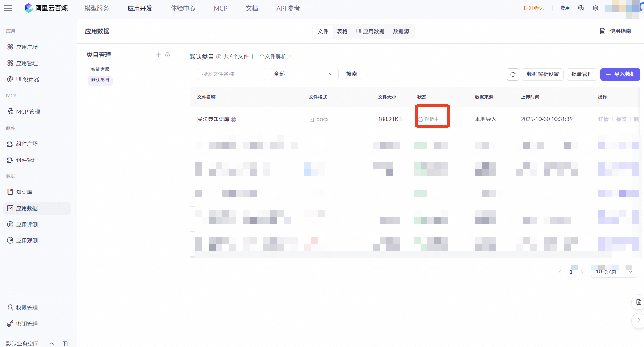Select 默认类目 category
The width and height of the screenshot is (644, 347).
tap(100, 80)
